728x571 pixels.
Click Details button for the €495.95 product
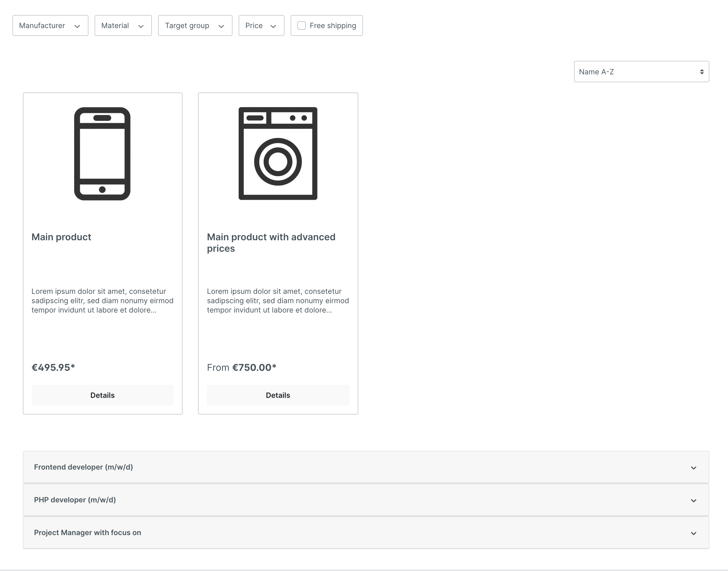click(103, 395)
